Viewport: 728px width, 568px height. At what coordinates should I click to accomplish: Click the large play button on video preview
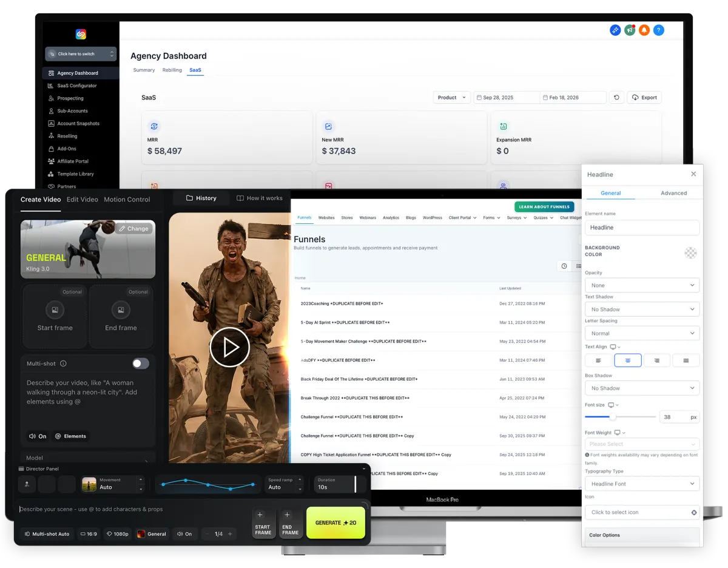coord(230,347)
